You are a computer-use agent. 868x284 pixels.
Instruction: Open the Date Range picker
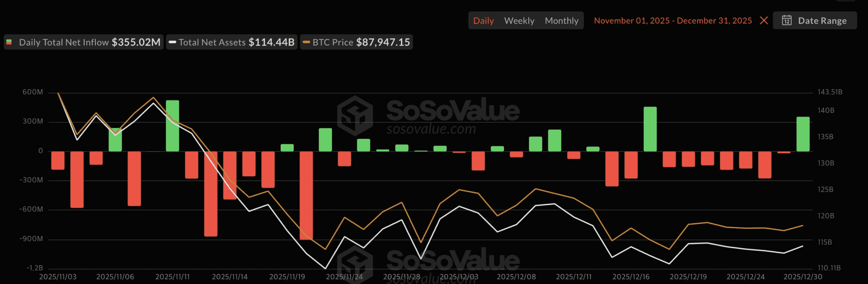[x=815, y=20]
